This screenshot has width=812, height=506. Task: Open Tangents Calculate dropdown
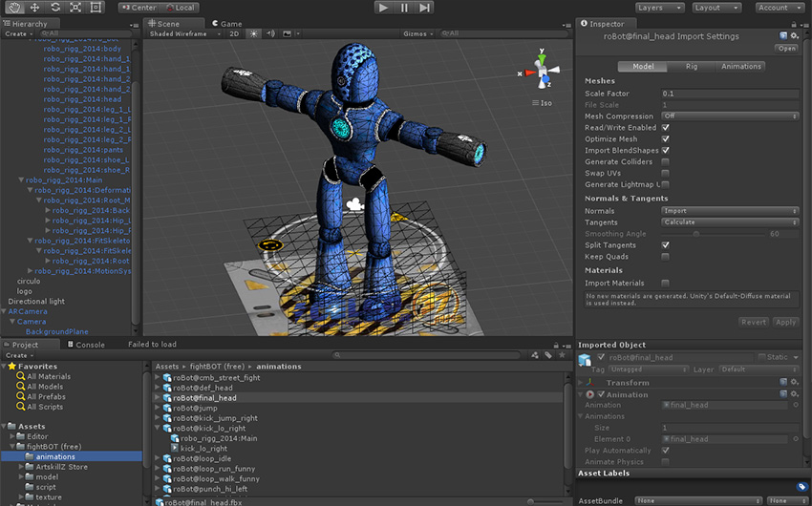pyautogui.click(x=730, y=221)
